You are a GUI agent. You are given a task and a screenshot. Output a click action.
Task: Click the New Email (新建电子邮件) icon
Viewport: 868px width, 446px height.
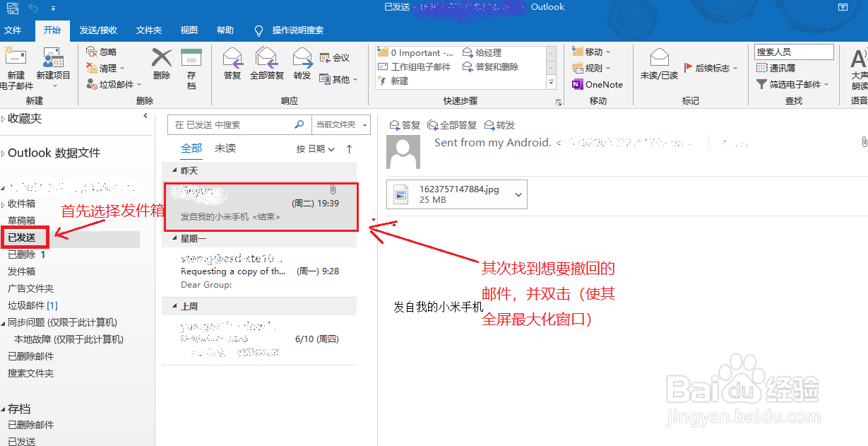click(x=16, y=57)
